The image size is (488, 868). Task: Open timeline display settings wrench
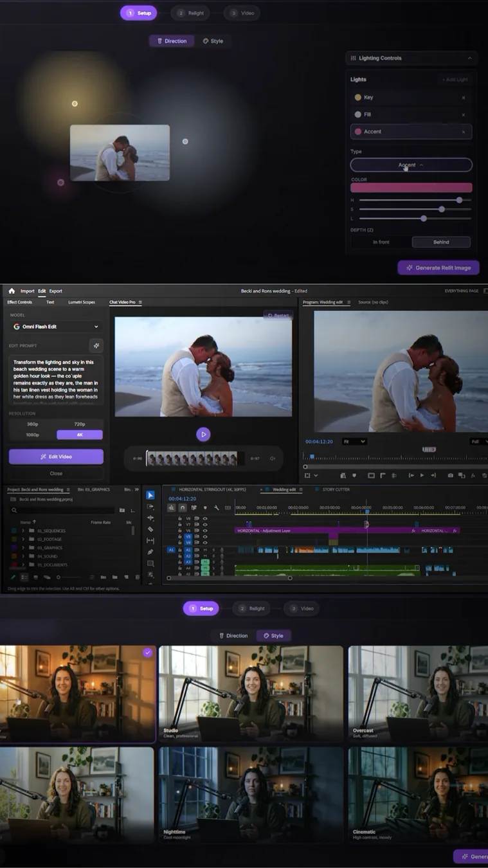pyautogui.click(x=216, y=508)
